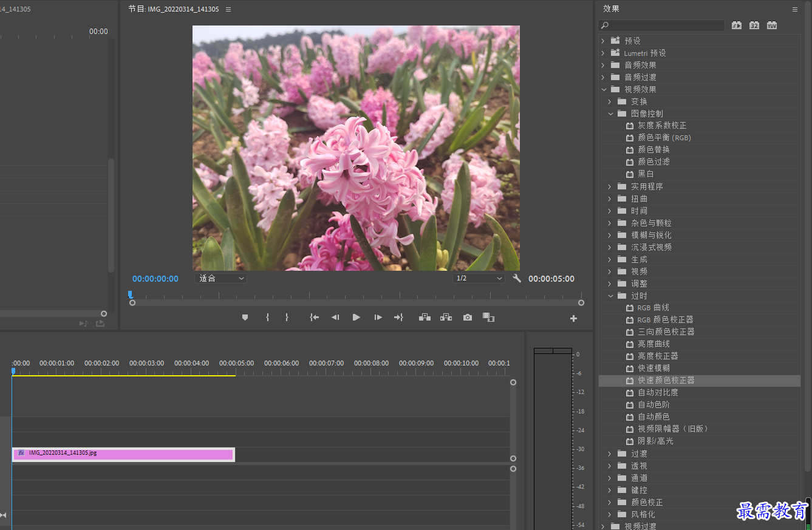
Task: Click the Go to In point button
Action: 314,318
